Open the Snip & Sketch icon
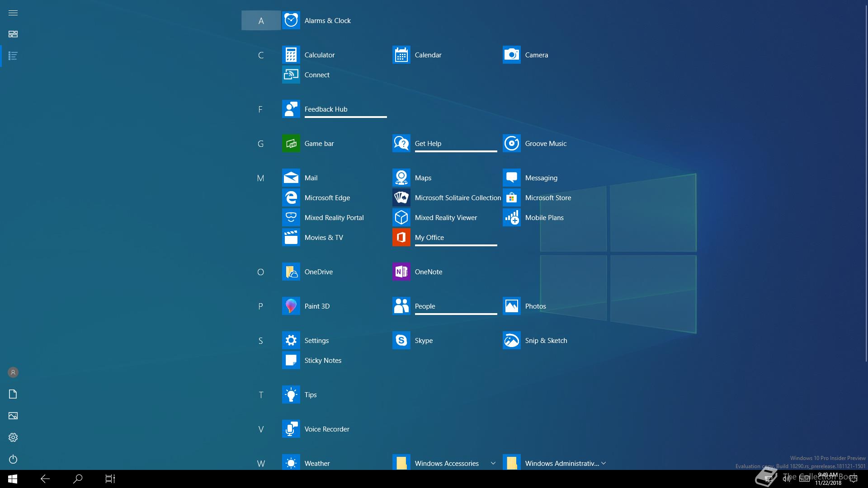The image size is (868, 488). (512, 341)
